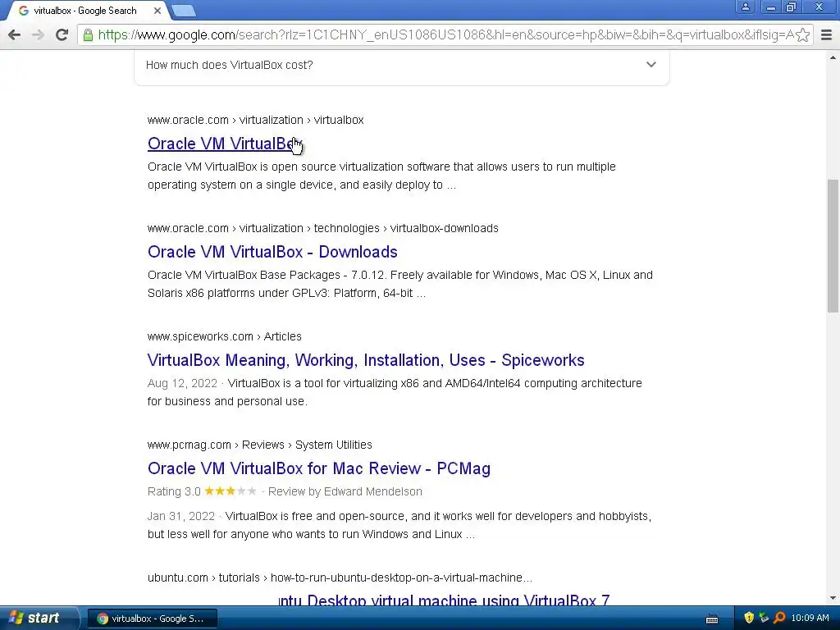Open the Ubuntu Desktop virtual machine tutorial
The image size is (840, 630).
tap(444, 600)
